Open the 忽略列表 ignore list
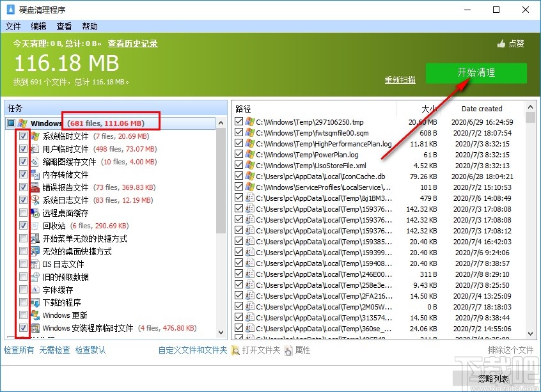The image size is (541, 392). [494, 379]
